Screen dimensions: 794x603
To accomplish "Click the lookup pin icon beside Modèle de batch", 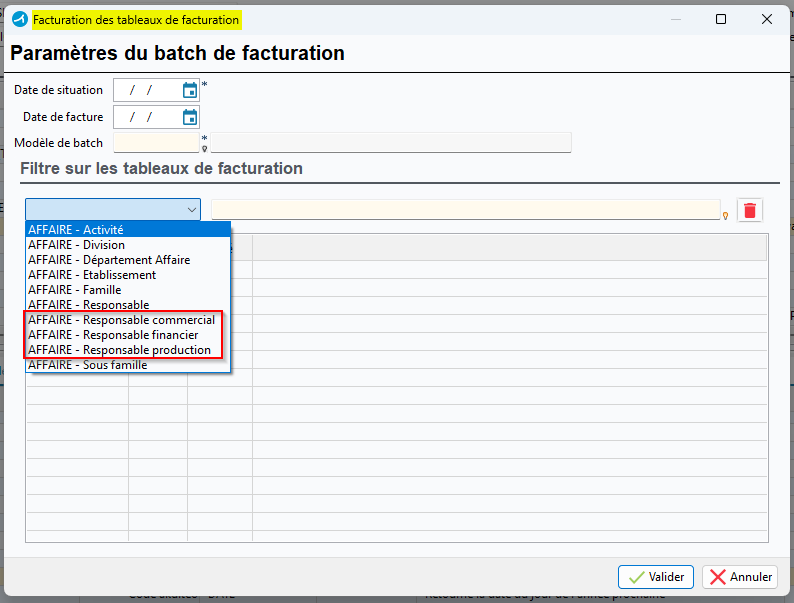I will [205, 148].
